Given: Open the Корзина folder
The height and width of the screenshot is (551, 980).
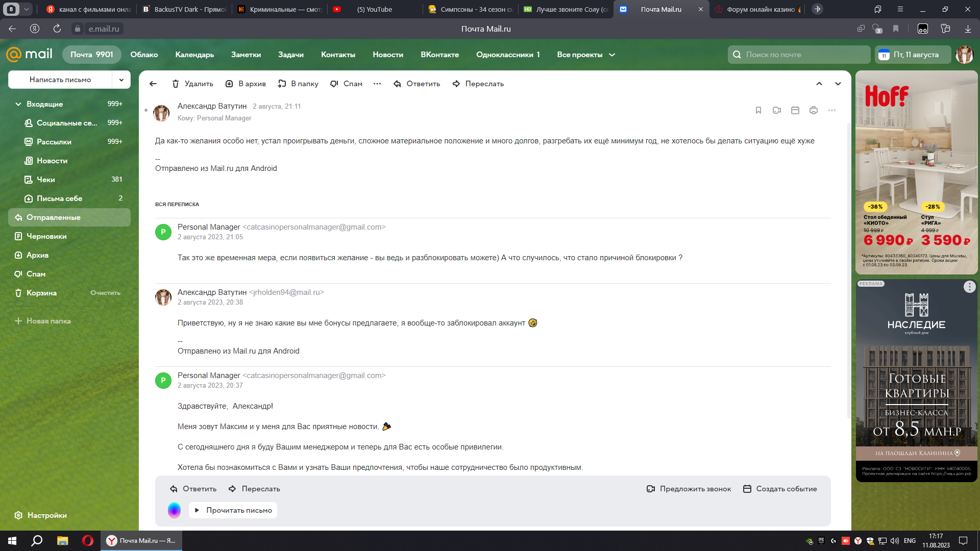Looking at the screenshot, I should (41, 293).
